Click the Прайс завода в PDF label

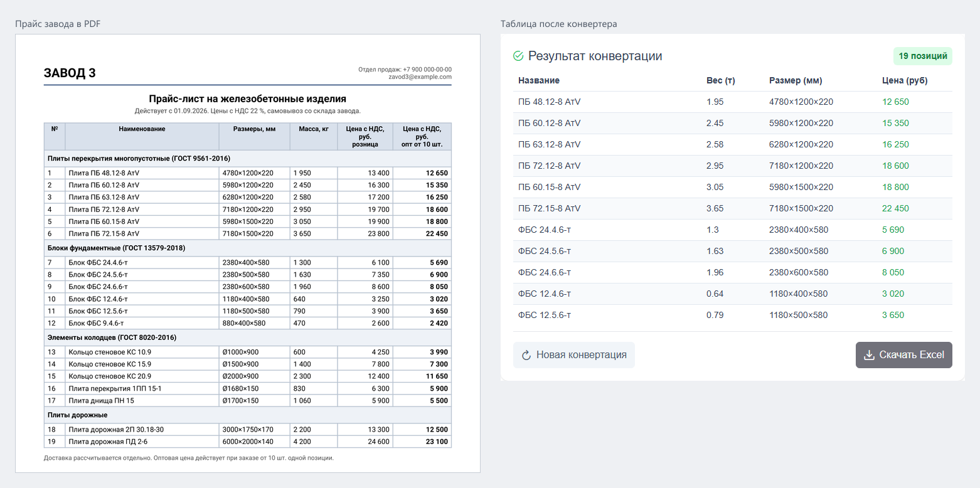58,24
